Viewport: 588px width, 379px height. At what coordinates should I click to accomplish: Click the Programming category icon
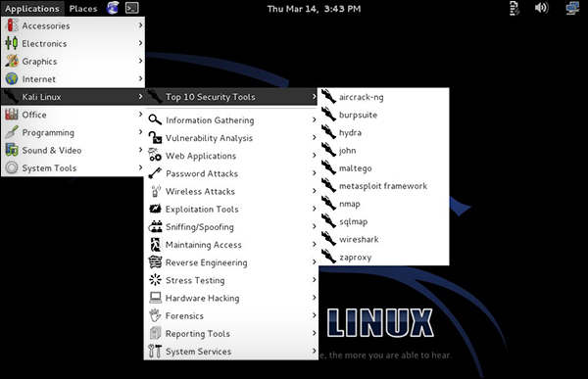(x=12, y=132)
